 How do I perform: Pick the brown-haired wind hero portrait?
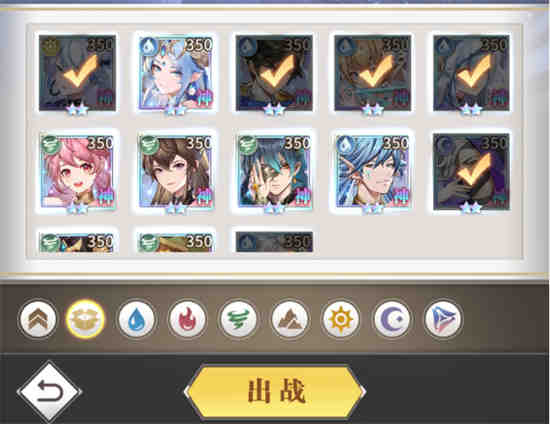click(x=176, y=172)
